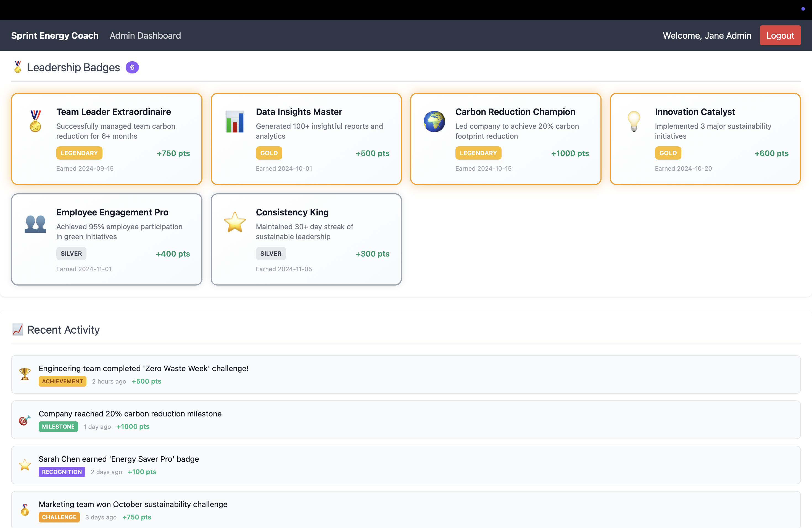Image resolution: width=812 pixels, height=528 pixels.
Task: Click the medal icon on Team Leader Extraordinaire
Action: tap(35, 121)
